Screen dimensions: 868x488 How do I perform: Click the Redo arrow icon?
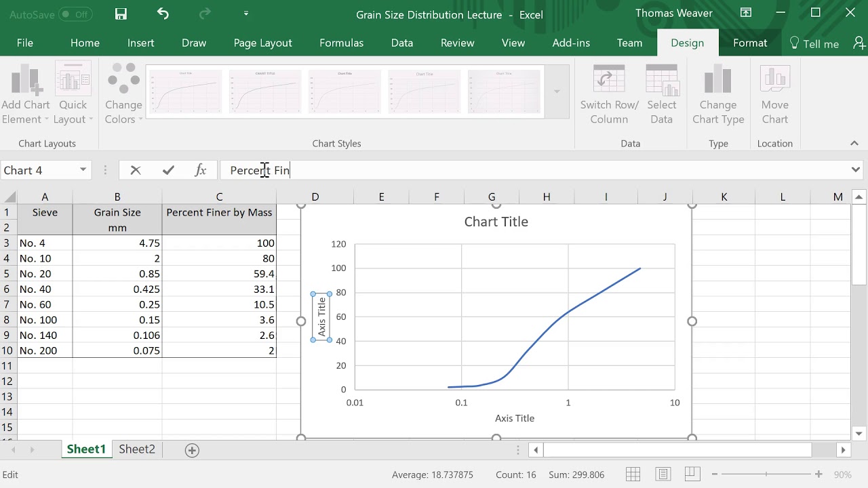pos(205,14)
